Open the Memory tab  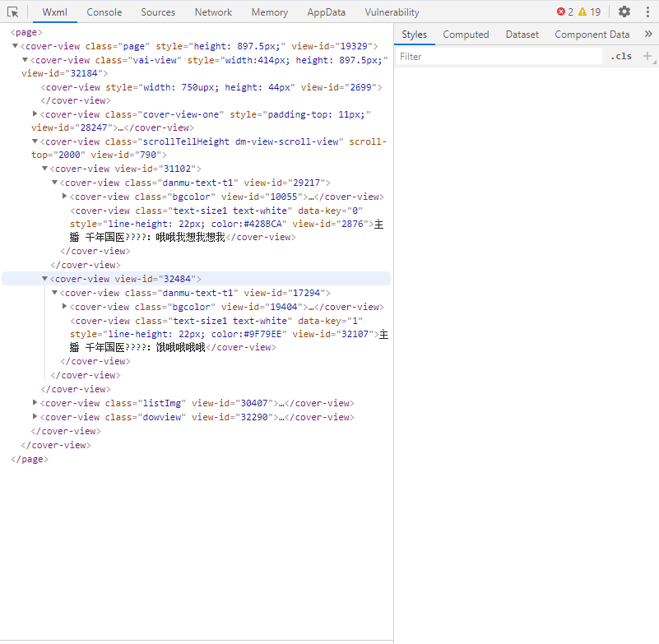(270, 12)
